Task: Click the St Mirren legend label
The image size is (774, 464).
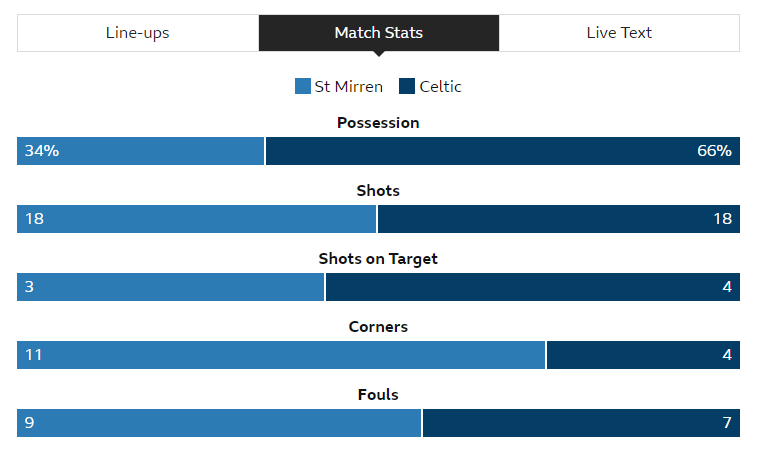Action: click(348, 86)
